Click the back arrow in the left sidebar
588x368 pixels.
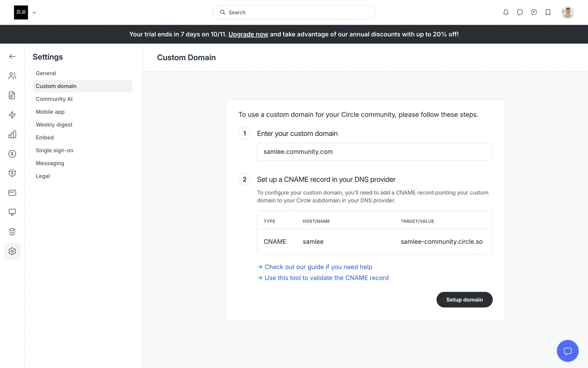coord(12,56)
